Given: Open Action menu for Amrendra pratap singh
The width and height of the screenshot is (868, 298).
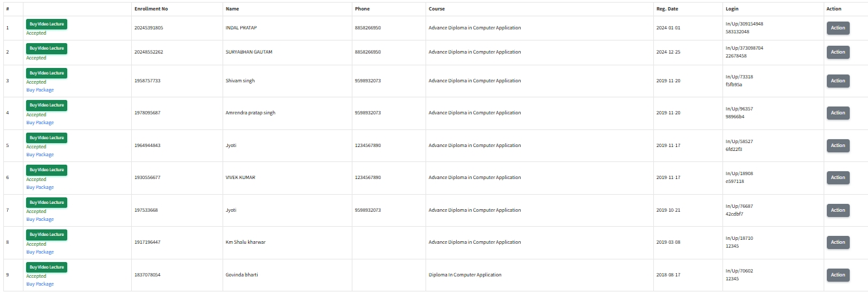Looking at the screenshot, I should [838, 112].
